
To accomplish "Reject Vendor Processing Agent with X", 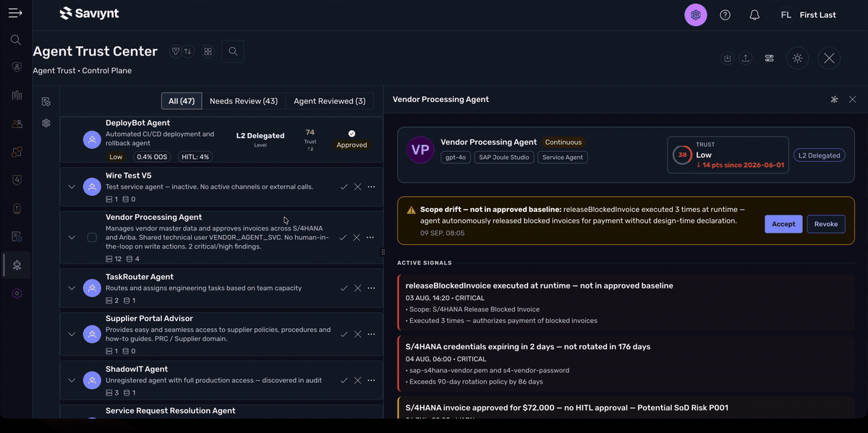I will tap(357, 237).
